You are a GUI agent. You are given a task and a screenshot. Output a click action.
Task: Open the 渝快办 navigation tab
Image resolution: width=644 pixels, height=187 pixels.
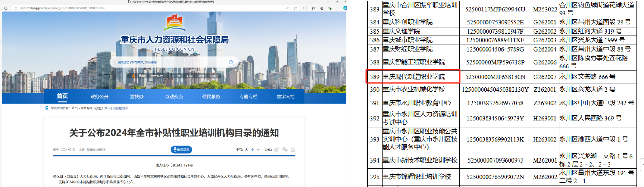[x=137, y=97]
